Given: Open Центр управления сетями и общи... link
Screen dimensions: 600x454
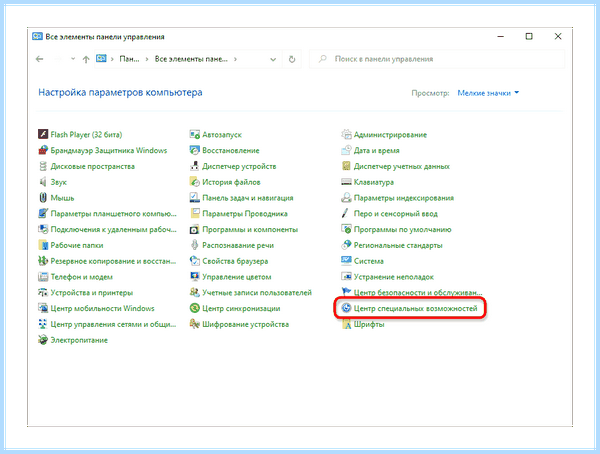Looking at the screenshot, I should (x=113, y=324).
